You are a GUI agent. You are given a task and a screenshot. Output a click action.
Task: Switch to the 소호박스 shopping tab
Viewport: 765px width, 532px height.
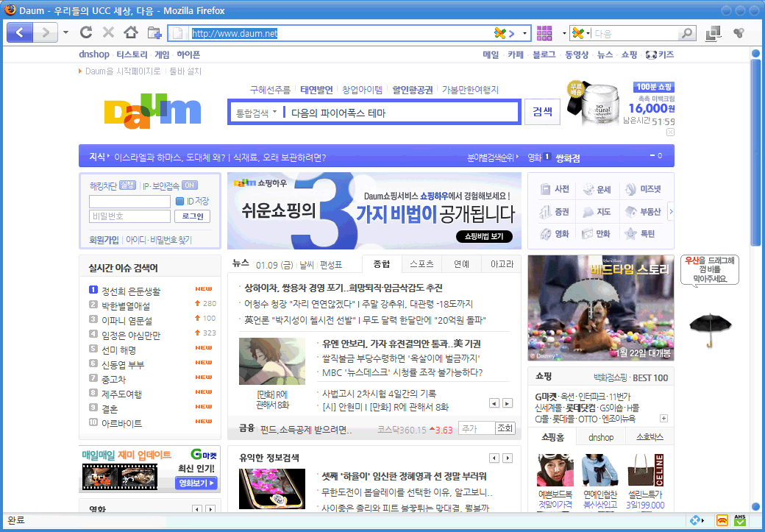pyautogui.click(x=650, y=437)
